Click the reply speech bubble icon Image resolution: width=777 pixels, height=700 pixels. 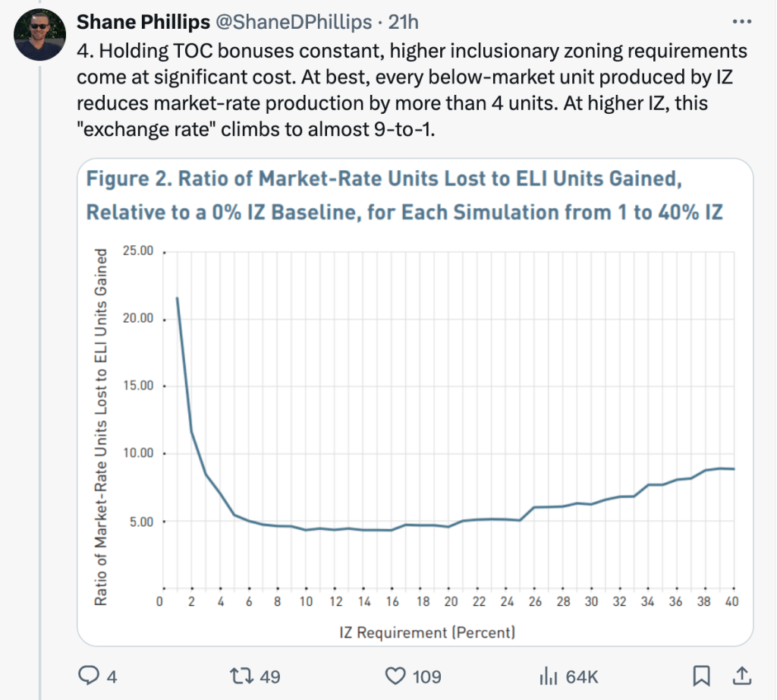point(90,674)
